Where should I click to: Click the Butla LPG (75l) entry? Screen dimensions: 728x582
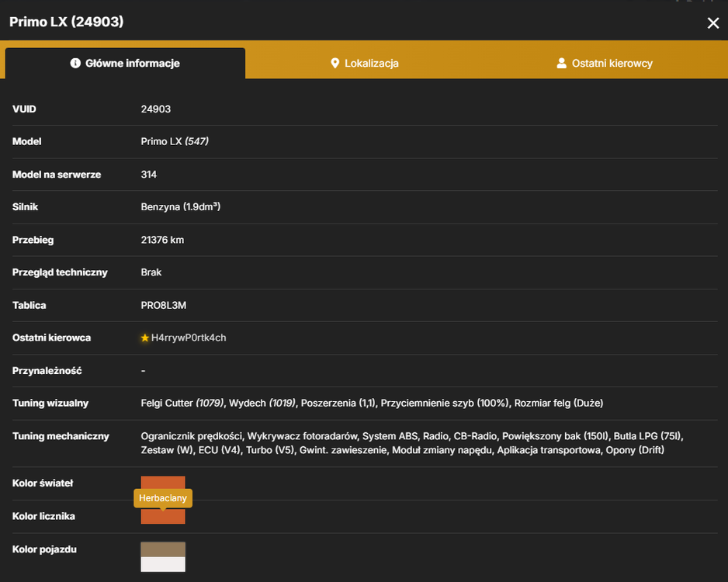[648, 436]
